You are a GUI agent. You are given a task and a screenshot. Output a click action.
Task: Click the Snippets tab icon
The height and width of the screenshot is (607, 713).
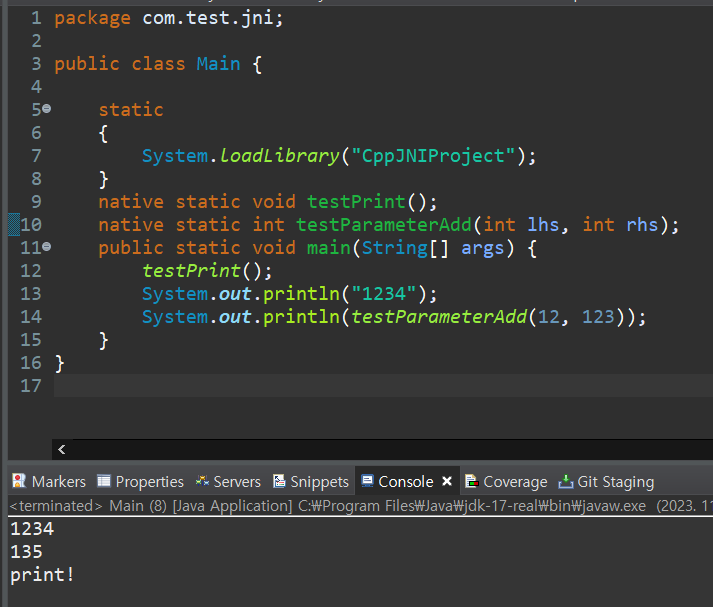coord(279,481)
